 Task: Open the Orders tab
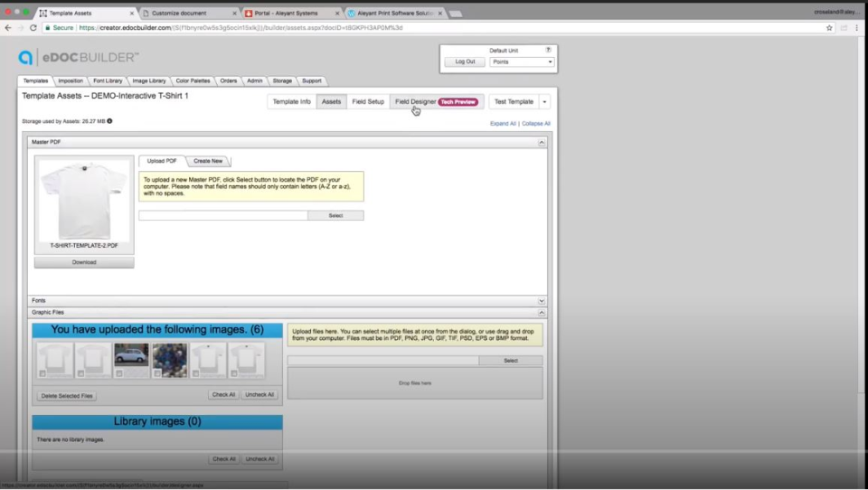228,80
